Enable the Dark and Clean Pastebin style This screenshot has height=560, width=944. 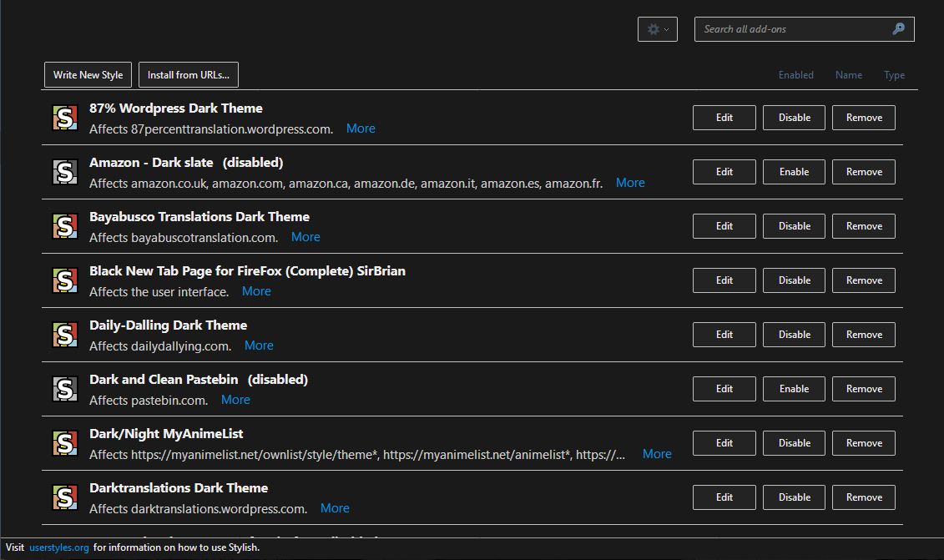click(794, 388)
